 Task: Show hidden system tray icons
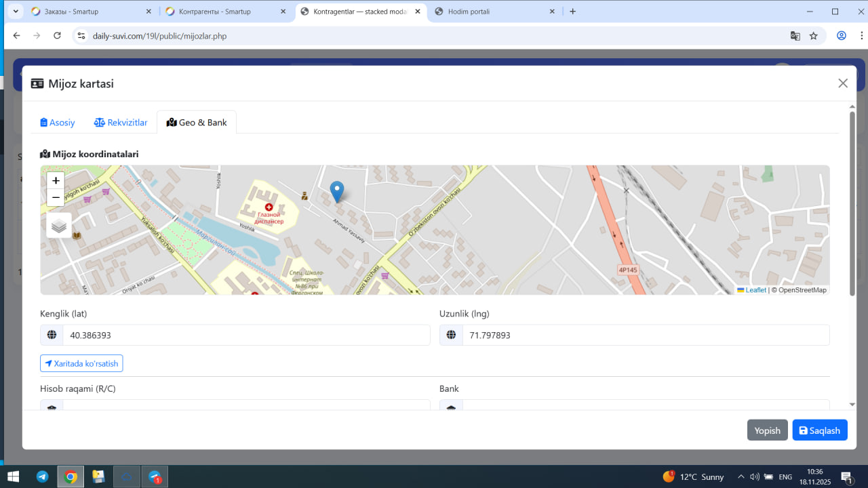click(x=741, y=476)
